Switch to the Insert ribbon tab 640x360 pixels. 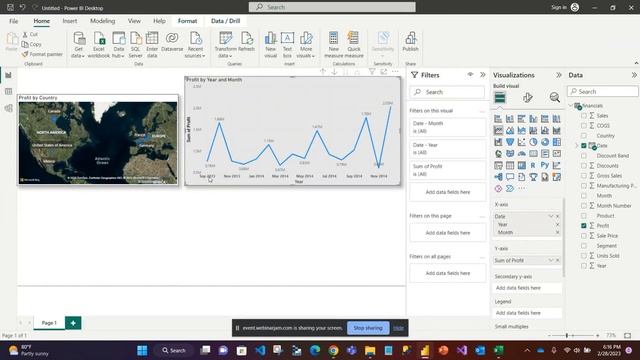point(70,21)
